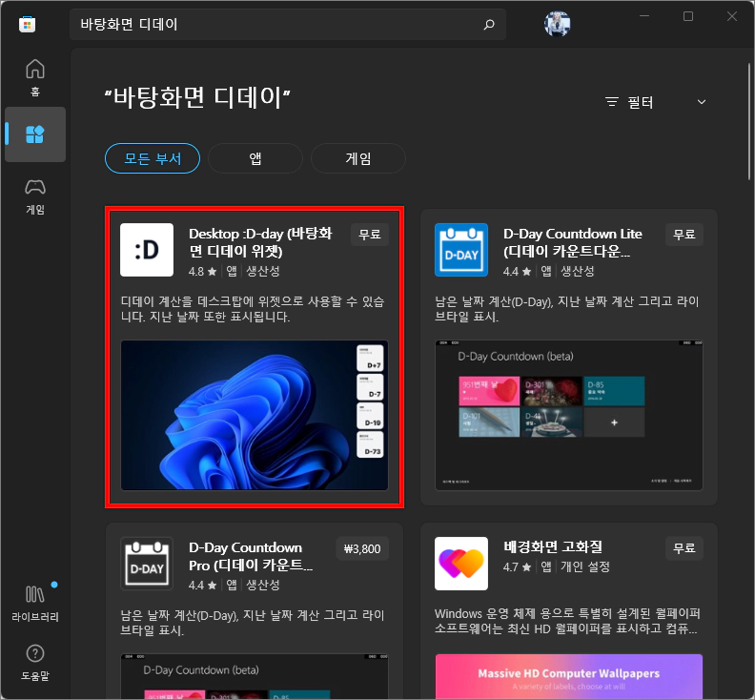Screen dimensions: 755x700
Task: Click the D-Day Countdown Pro app icon
Action: pos(147,564)
